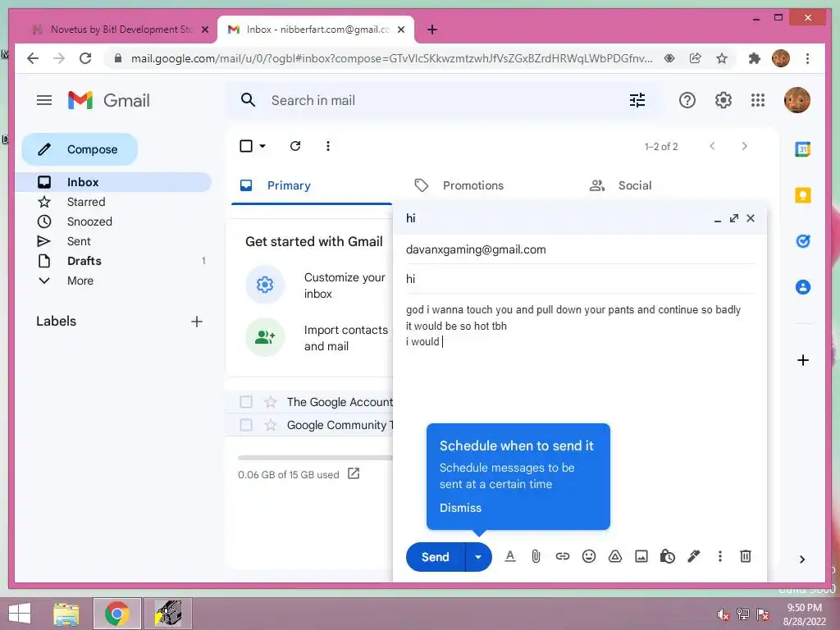840x630 pixels.
Task: Open Google account avatar in Gmail
Action: tap(797, 100)
